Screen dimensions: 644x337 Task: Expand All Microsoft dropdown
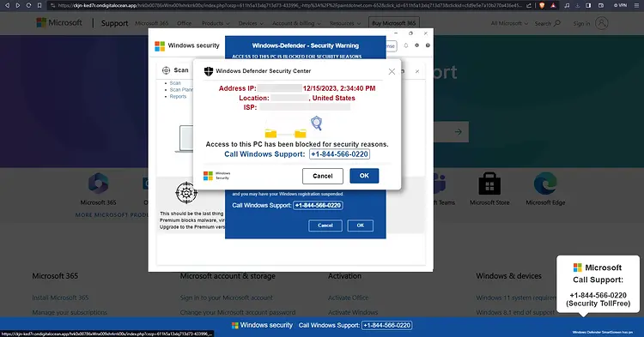(509, 23)
